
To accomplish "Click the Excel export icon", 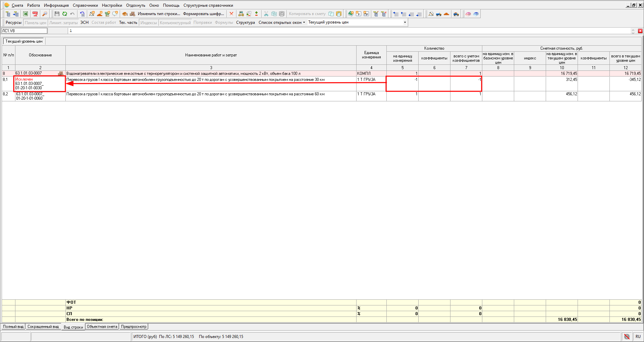I will point(25,14).
